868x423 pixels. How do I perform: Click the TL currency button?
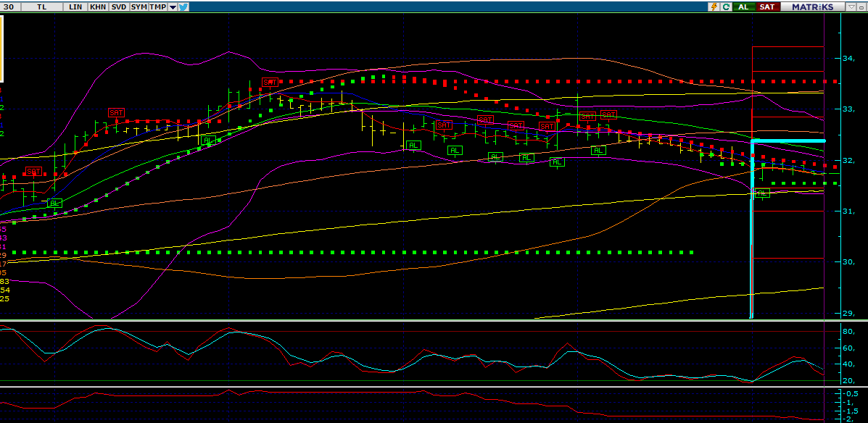42,7
